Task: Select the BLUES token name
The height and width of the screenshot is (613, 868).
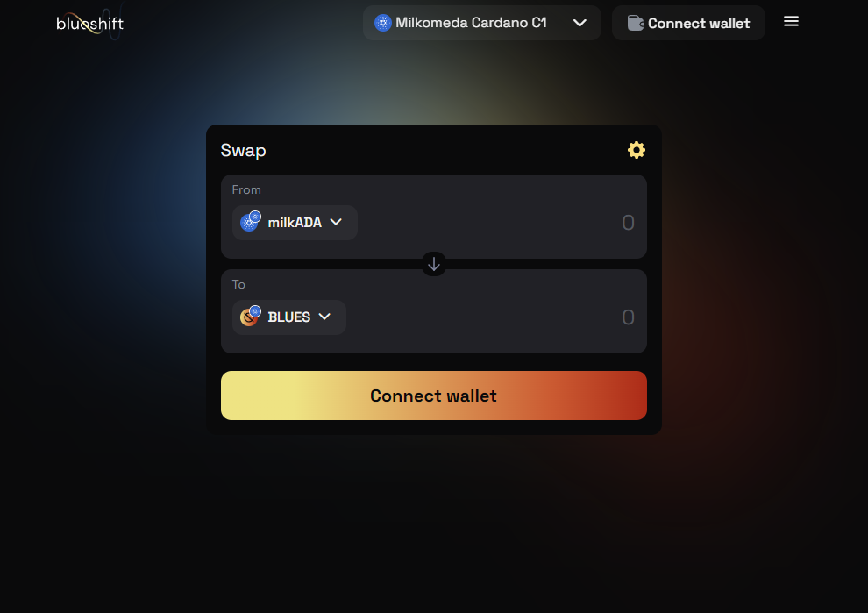Action: (289, 317)
